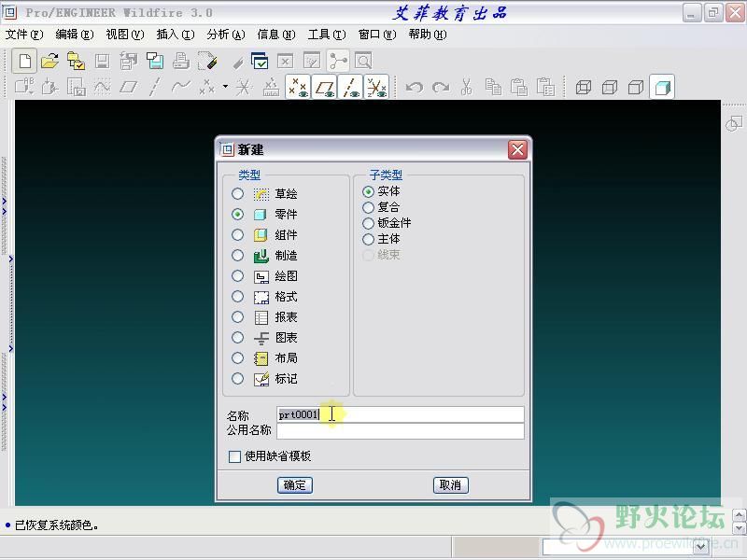Select 报表 type radio button

click(237, 317)
